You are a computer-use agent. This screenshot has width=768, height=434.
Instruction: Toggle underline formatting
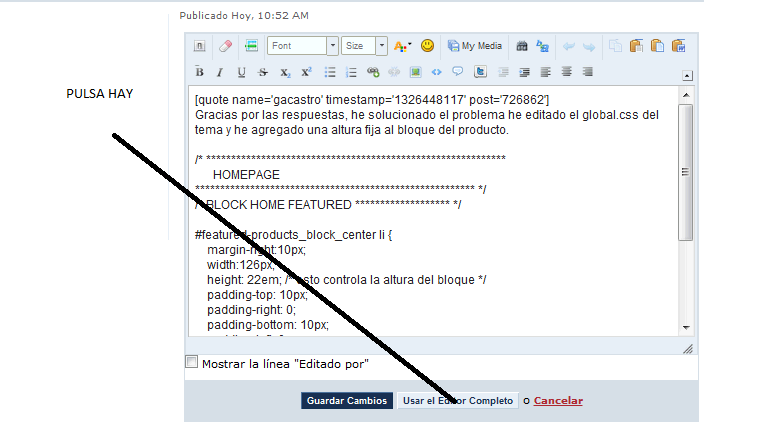tap(241, 72)
